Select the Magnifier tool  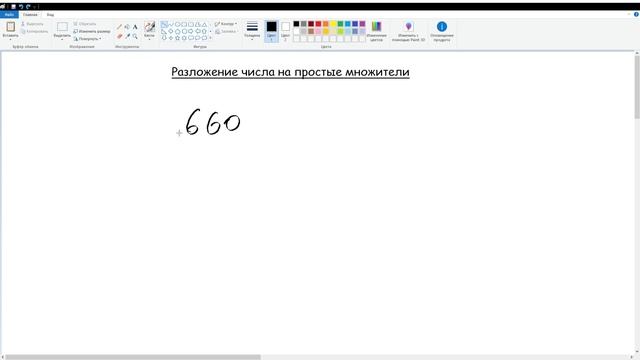pos(135,36)
